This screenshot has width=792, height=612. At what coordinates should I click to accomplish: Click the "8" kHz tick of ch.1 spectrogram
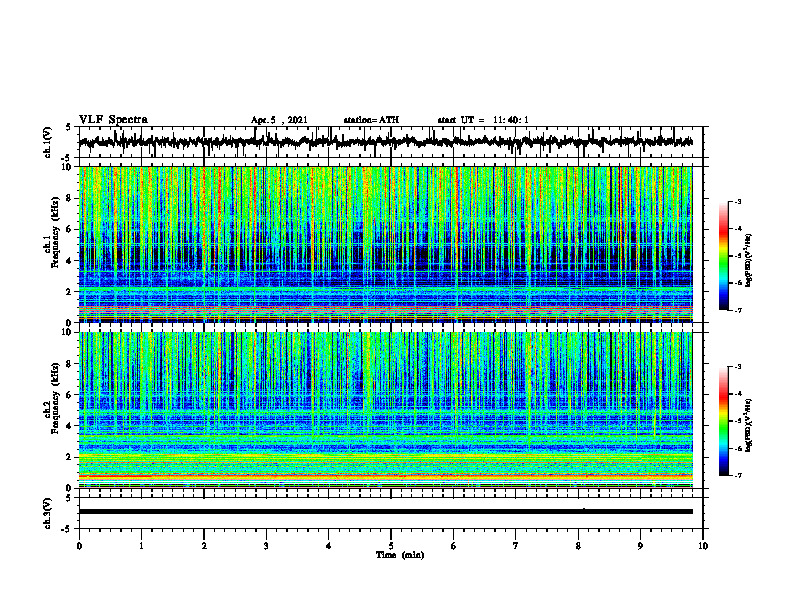[70, 198]
